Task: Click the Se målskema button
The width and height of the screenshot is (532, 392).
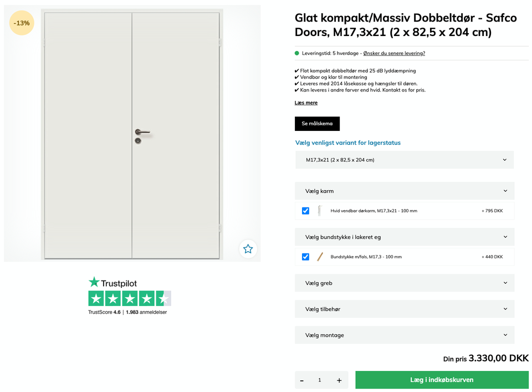Action: tap(317, 124)
